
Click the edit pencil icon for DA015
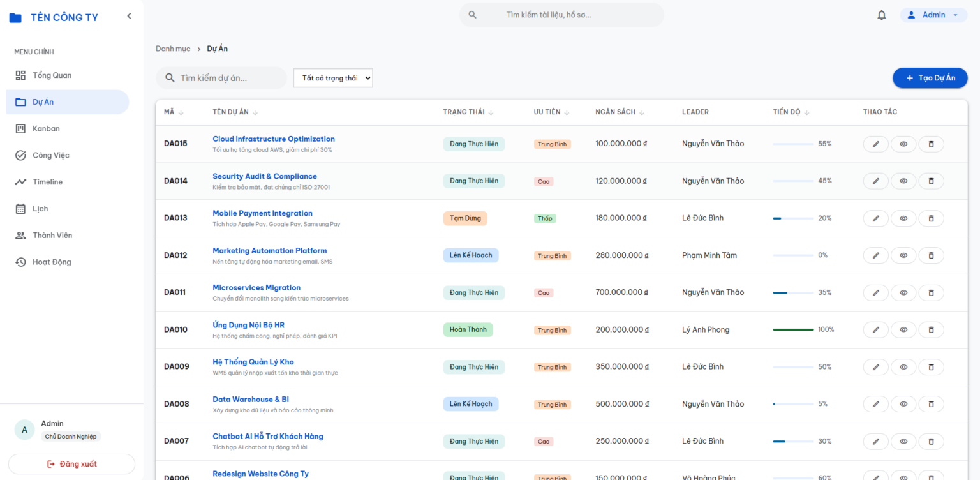876,144
